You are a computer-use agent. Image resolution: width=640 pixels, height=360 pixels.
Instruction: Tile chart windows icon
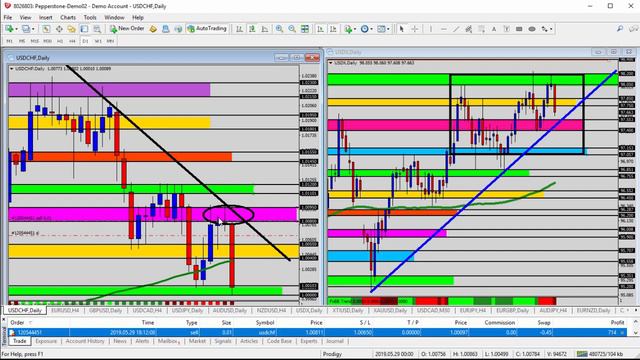point(305,29)
